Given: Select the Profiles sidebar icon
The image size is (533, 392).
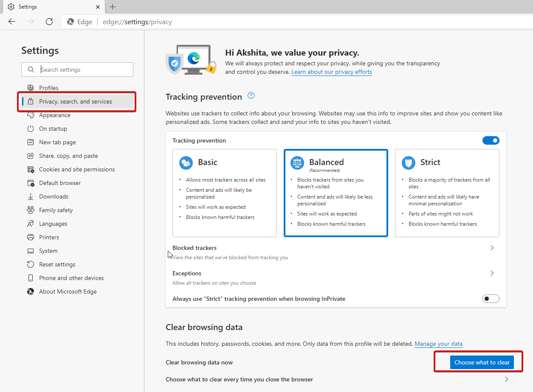Looking at the screenshot, I should click(30, 88).
